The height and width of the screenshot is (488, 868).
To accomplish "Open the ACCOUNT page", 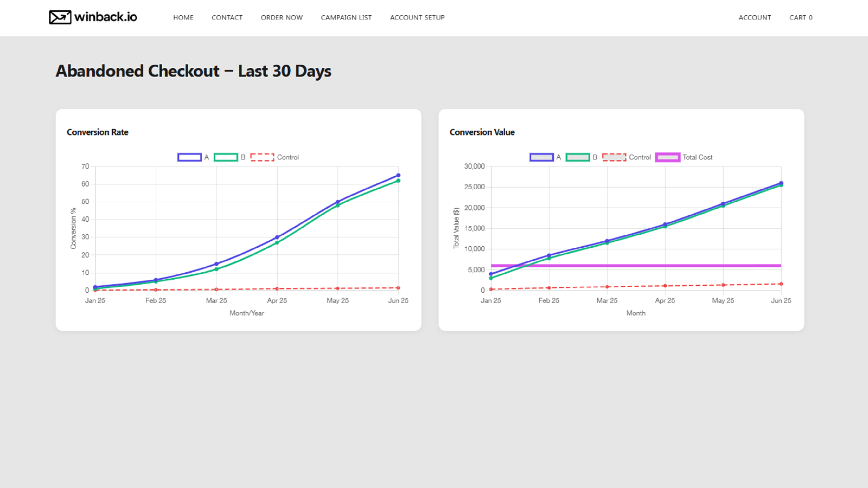I will point(755,17).
